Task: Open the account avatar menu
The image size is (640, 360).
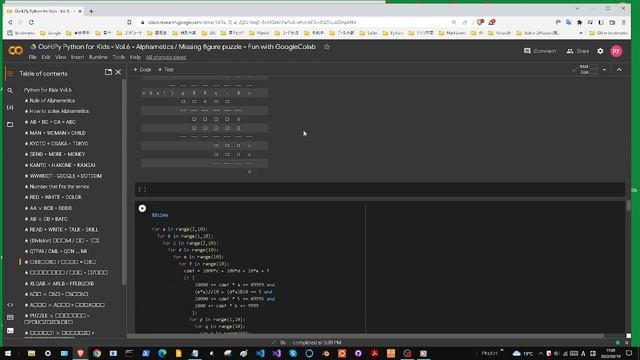Action: point(616,51)
